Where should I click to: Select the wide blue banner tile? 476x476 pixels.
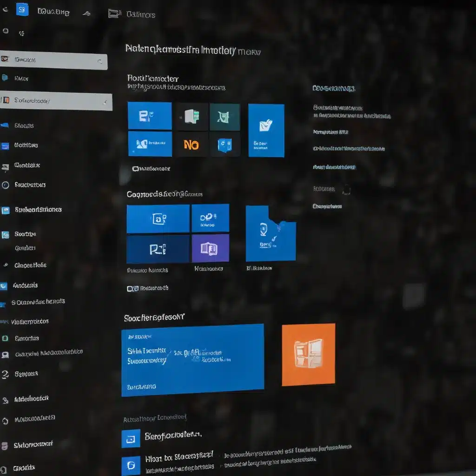pyautogui.click(x=192, y=360)
